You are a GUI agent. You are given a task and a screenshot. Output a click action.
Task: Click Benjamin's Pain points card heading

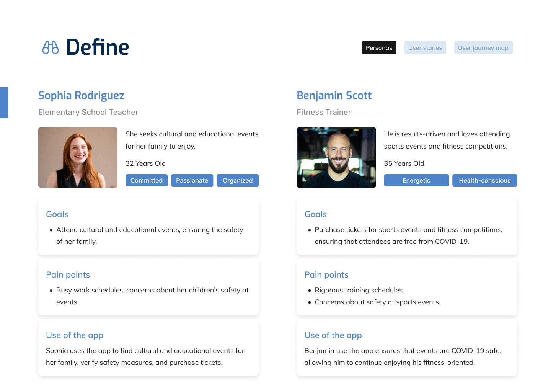(x=326, y=275)
